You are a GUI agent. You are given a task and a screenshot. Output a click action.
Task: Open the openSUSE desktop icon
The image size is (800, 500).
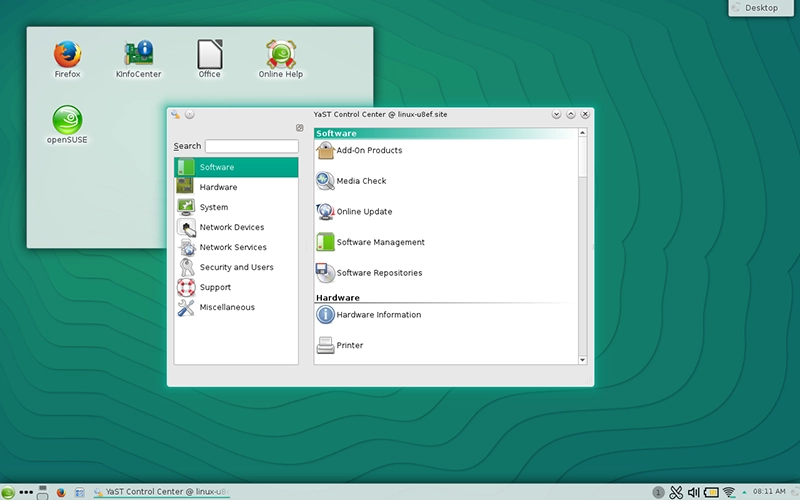tap(67, 124)
